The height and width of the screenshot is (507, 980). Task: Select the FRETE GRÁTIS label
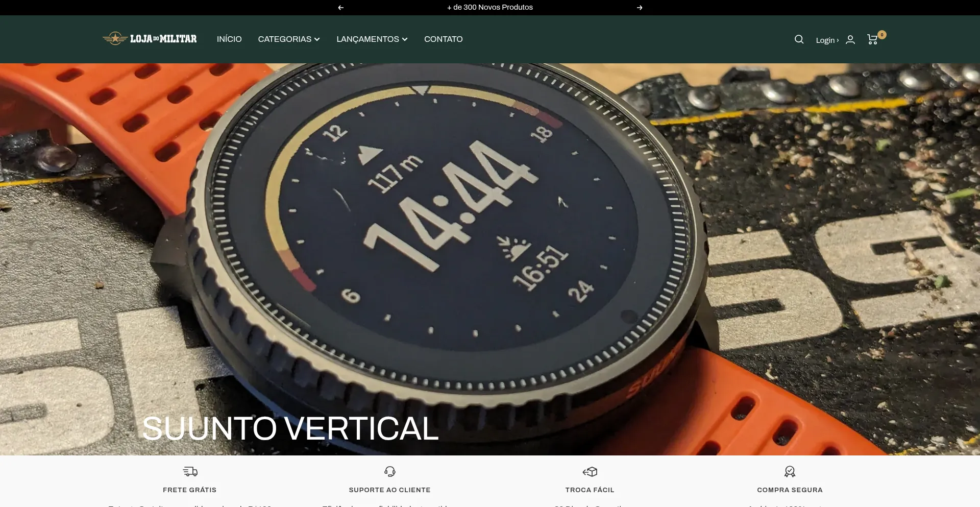coord(190,490)
